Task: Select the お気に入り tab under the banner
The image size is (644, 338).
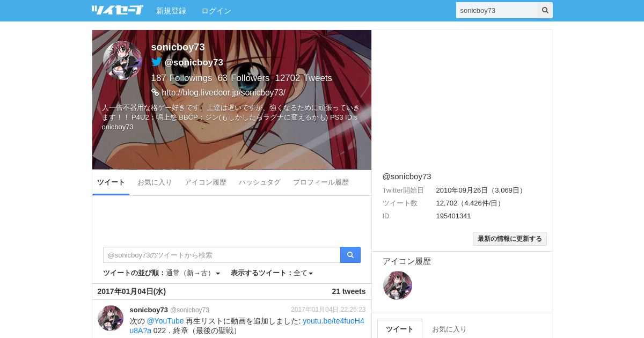Action: 155,182
